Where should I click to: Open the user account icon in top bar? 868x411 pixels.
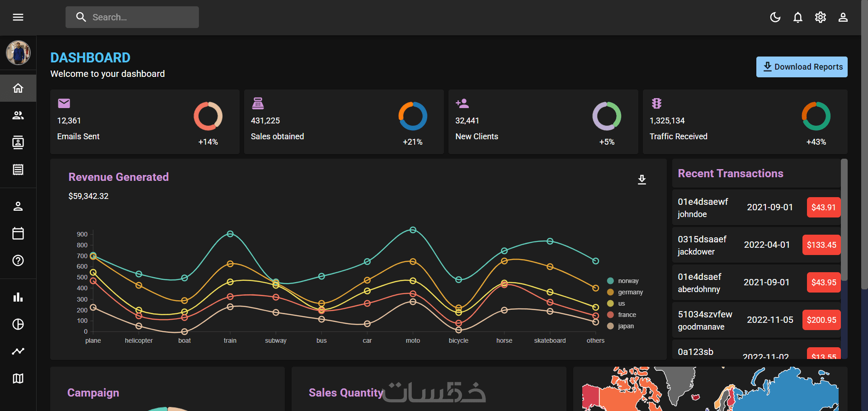click(x=843, y=17)
